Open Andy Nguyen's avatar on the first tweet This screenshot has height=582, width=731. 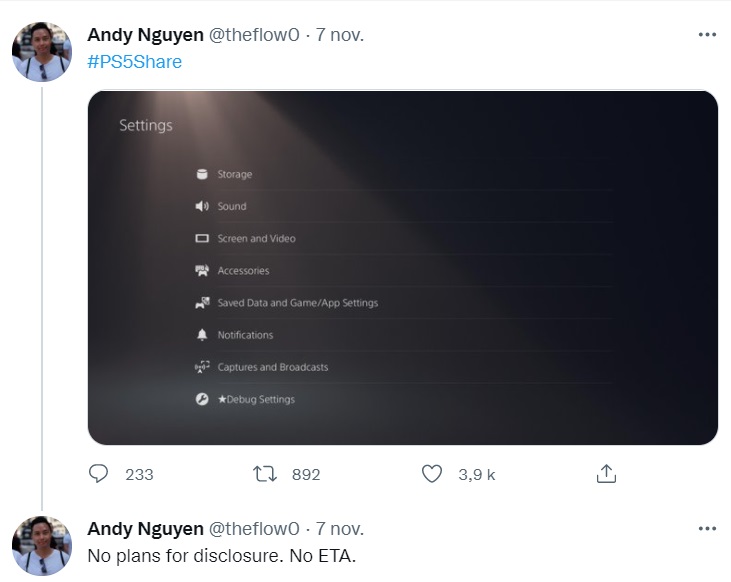point(42,52)
